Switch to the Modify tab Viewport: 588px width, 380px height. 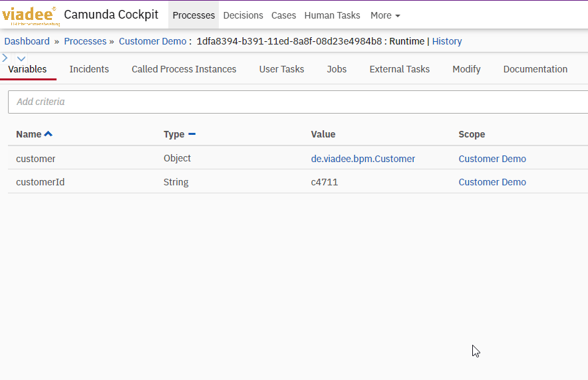point(466,69)
